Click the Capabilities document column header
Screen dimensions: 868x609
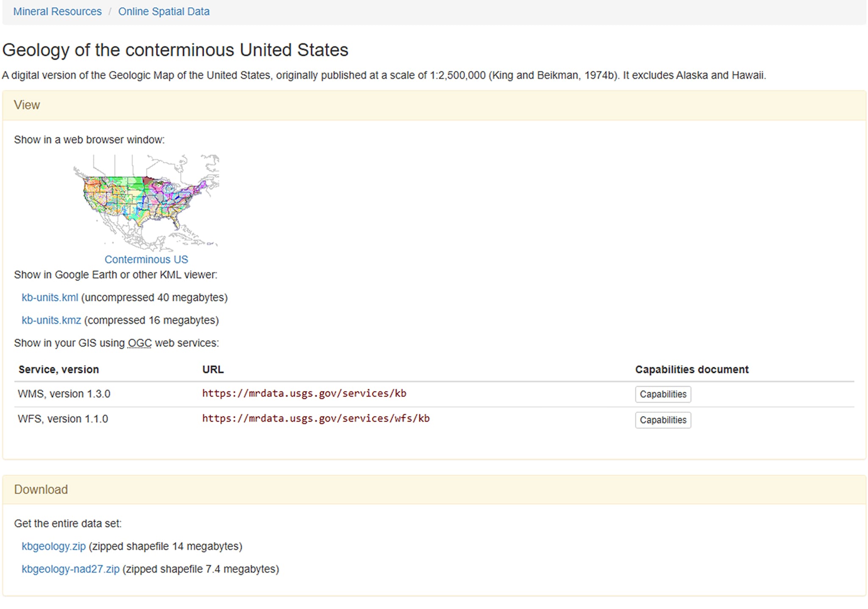(692, 370)
